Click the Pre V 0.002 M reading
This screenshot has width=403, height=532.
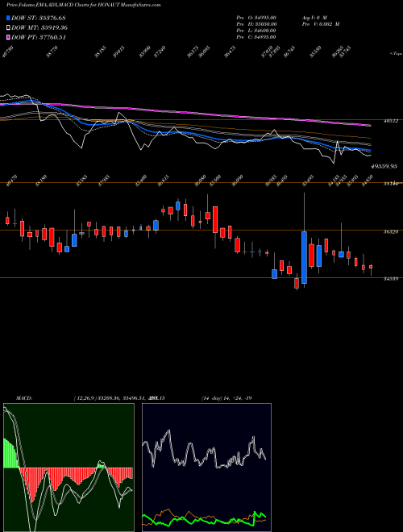[320, 24]
